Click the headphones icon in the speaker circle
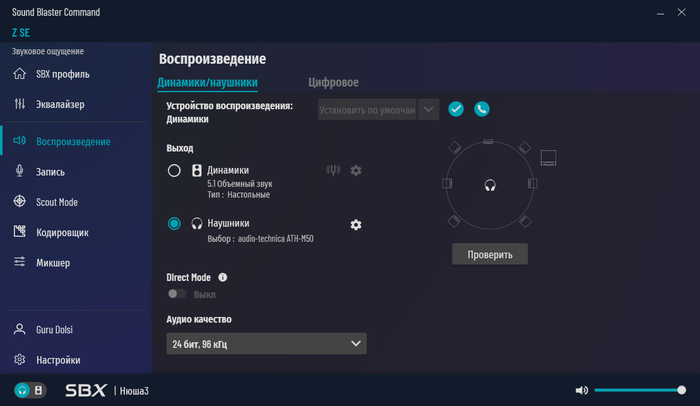The height and width of the screenshot is (406, 700). point(490,185)
